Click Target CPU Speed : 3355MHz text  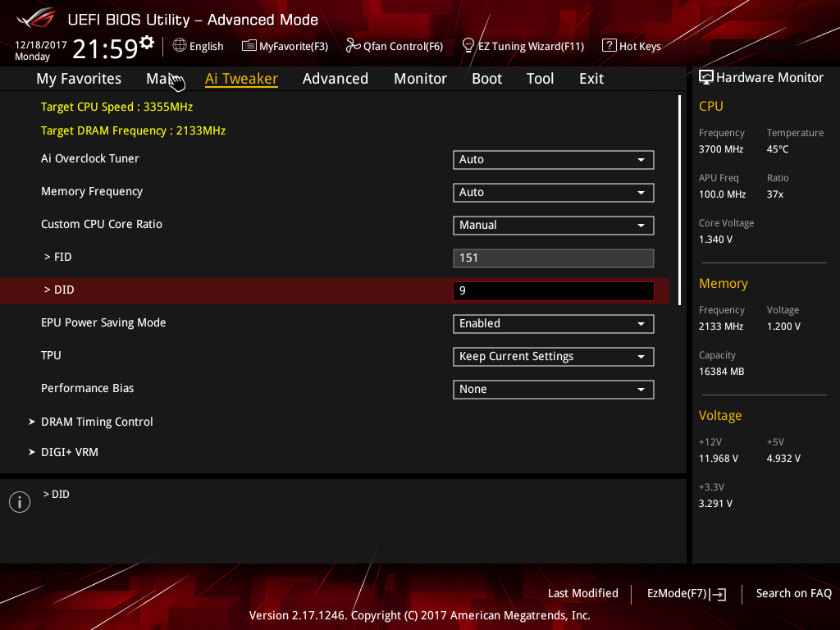[116, 107]
